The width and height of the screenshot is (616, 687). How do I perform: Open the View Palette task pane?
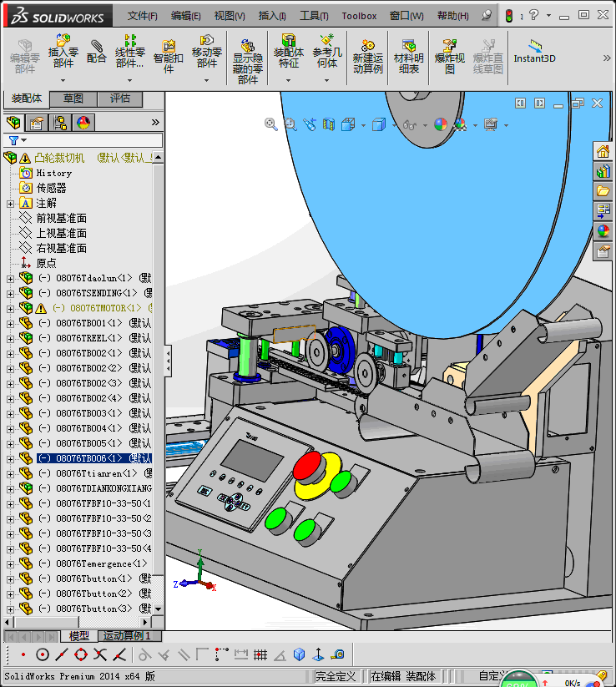click(x=603, y=210)
